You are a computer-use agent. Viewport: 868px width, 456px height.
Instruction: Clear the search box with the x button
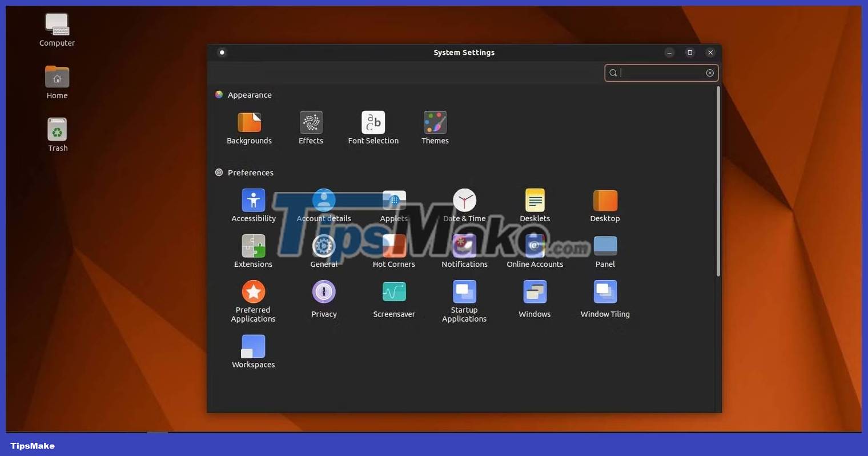click(710, 73)
